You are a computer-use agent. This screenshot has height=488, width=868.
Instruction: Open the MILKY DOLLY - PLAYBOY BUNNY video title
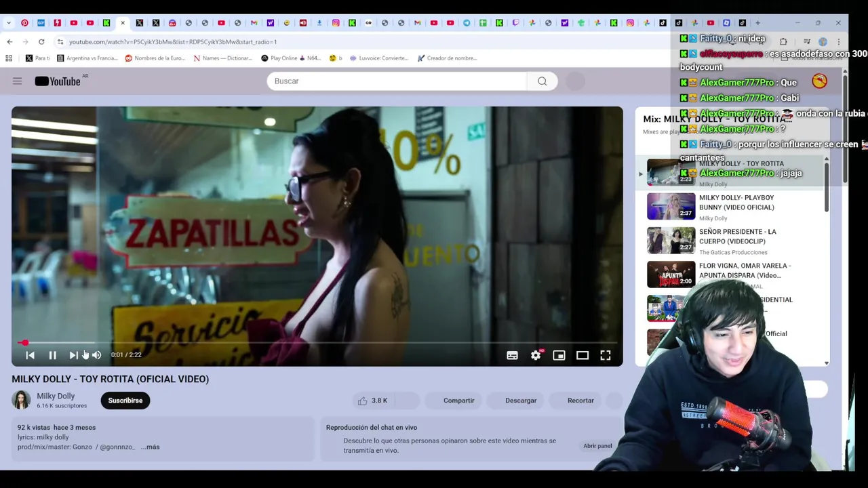tap(736, 203)
